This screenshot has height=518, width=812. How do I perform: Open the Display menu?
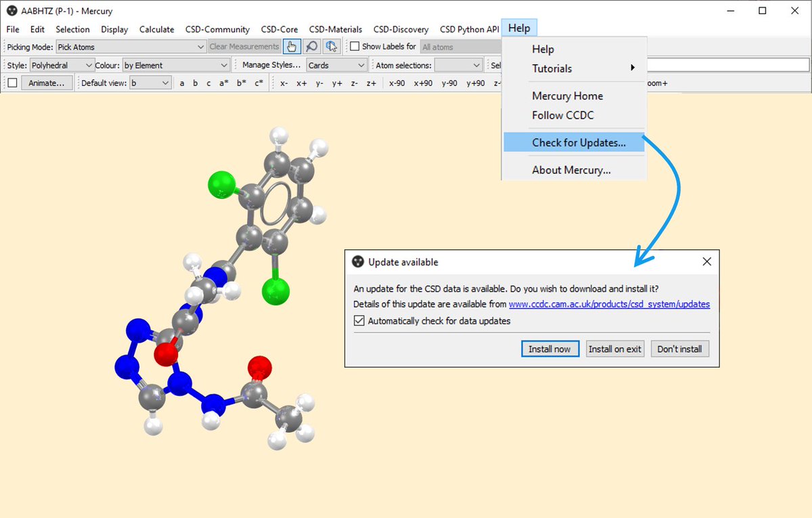point(114,29)
